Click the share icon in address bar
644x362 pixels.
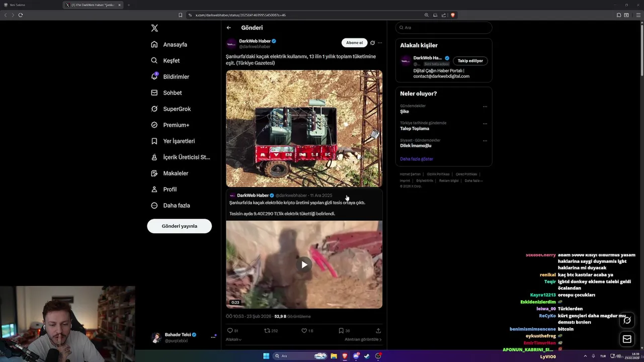[444, 15]
